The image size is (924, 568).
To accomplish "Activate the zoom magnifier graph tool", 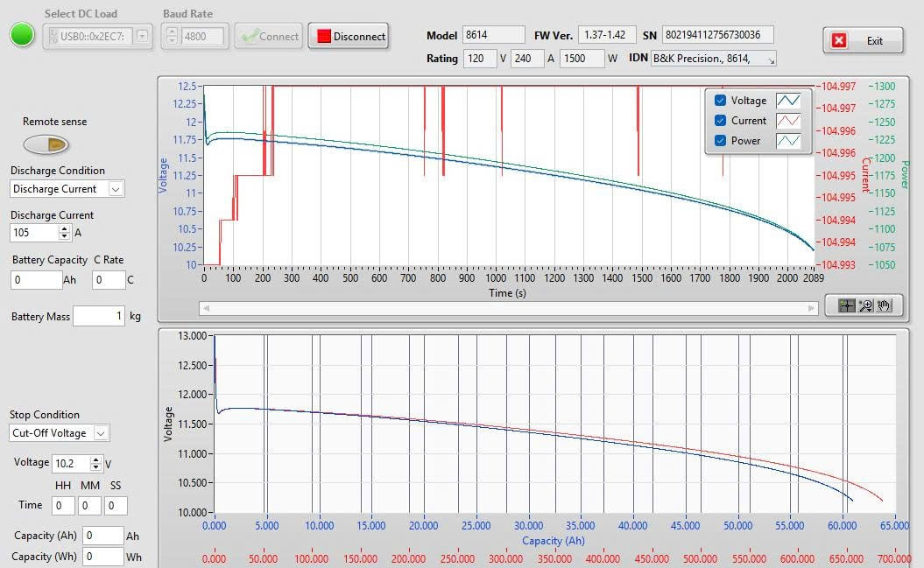I will 865,305.
